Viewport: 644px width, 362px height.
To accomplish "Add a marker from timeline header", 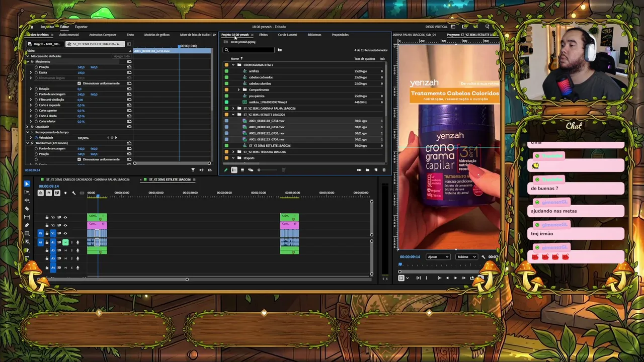I will pyautogui.click(x=65, y=193).
